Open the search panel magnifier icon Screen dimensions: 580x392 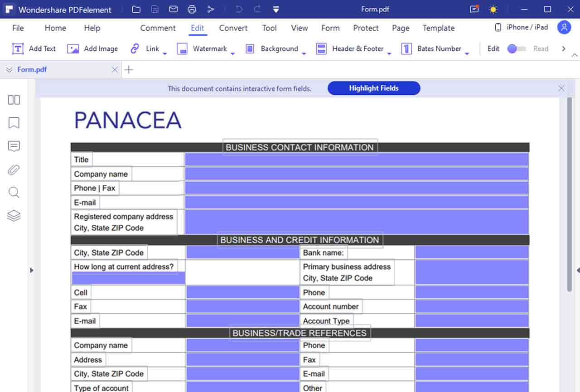(14, 193)
